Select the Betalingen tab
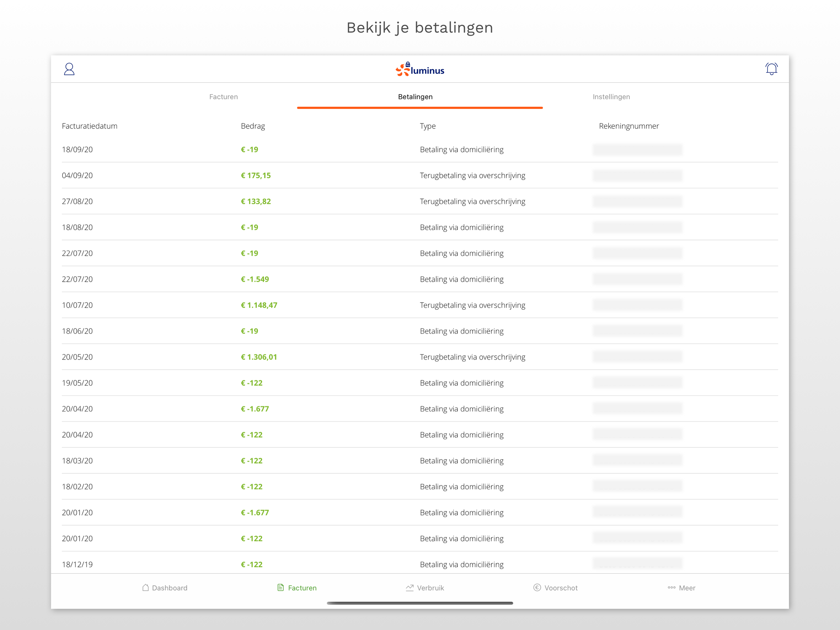The image size is (840, 630). (415, 97)
